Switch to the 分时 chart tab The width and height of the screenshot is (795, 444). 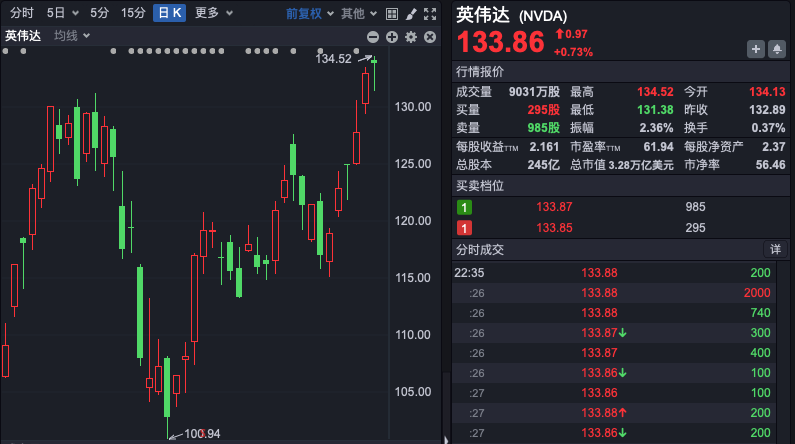[21, 13]
